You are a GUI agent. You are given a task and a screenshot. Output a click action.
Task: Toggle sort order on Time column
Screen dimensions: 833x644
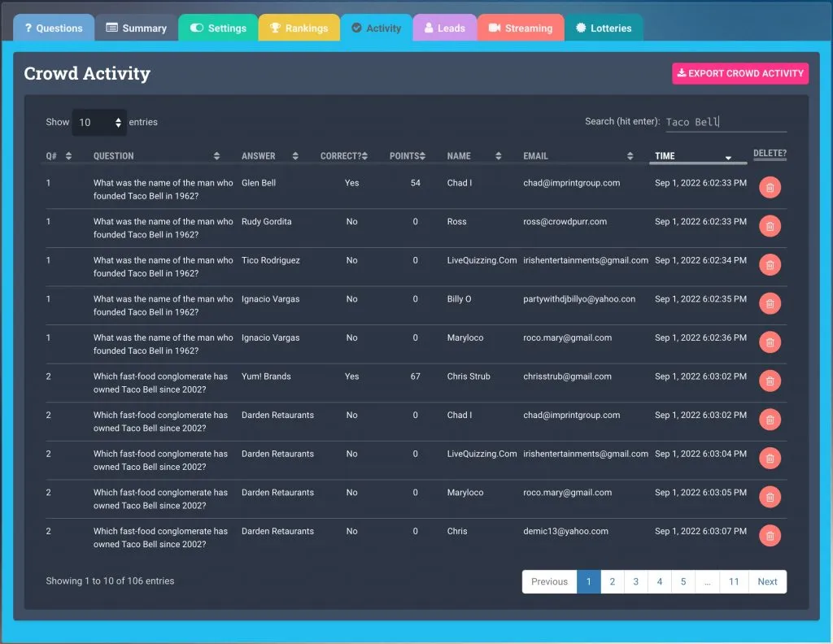coord(698,156)
